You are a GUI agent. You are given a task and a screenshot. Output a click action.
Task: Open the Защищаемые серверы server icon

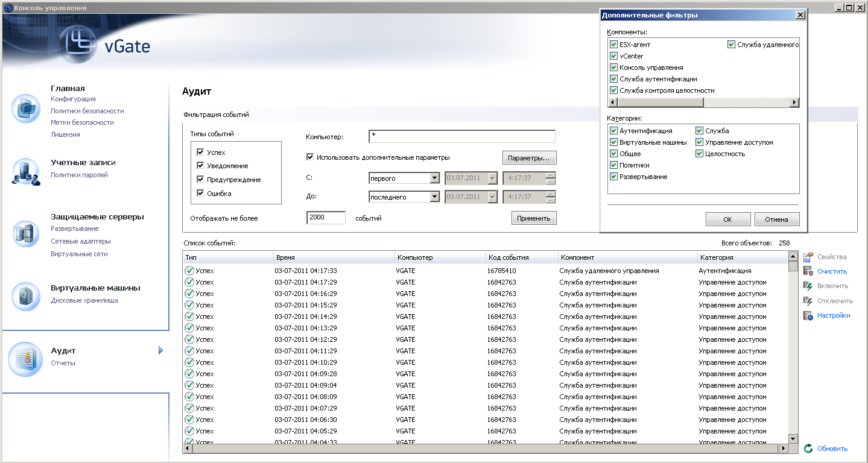pyautogui.click(x=26, y=232)
